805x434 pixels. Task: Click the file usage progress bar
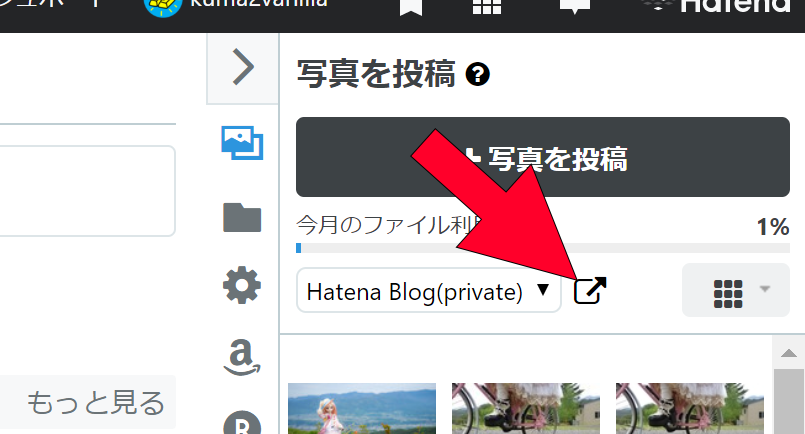(x=543, y=248)
